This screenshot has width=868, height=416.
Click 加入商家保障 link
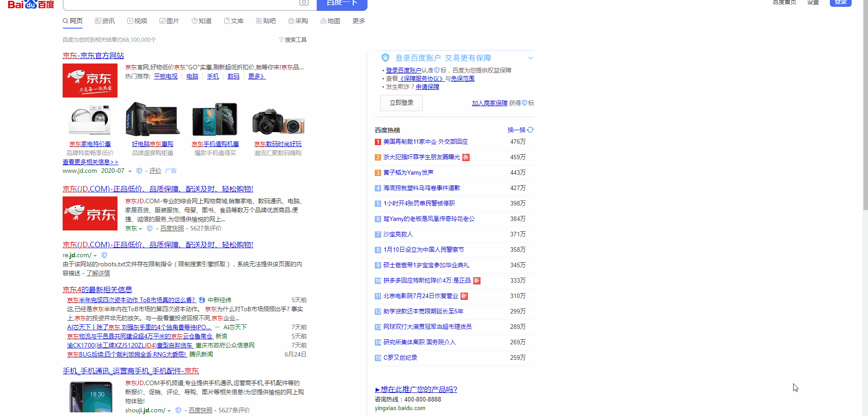(490, 103)
